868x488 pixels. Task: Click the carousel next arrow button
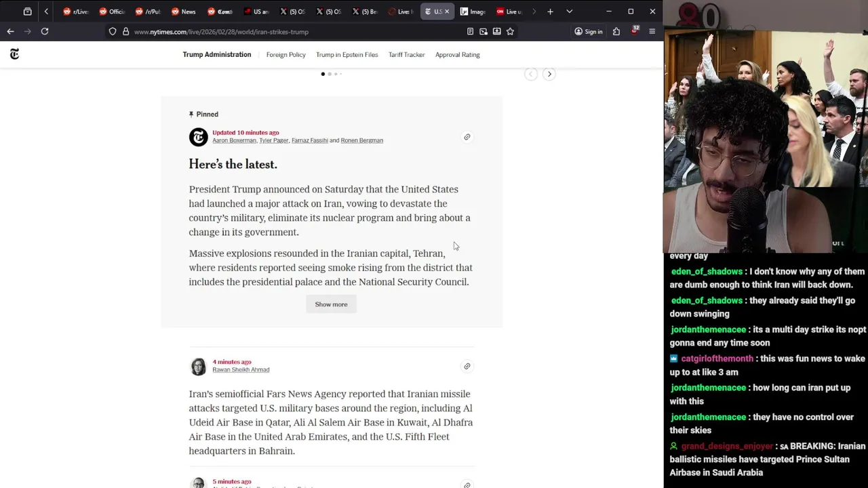point(549,74)
